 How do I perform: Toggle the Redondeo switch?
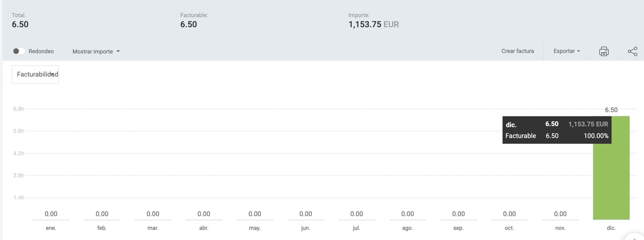click(x=19, y=51)
